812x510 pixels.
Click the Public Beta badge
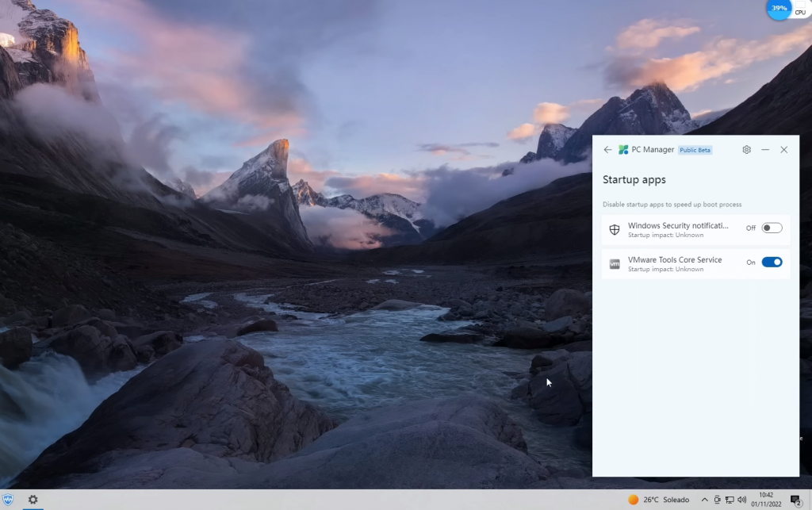(x=695, y=150)
